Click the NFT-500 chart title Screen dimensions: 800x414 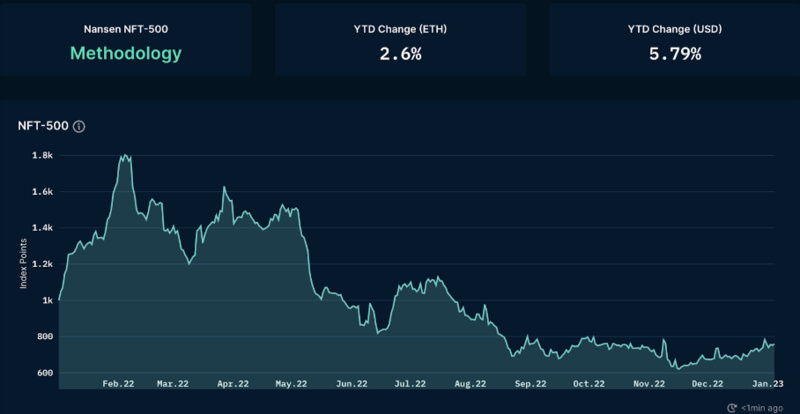(43, 126)
